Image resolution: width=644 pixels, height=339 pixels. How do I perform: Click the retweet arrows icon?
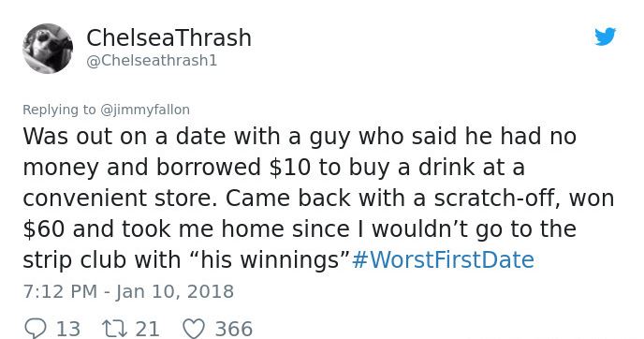[x=114, y=330]
